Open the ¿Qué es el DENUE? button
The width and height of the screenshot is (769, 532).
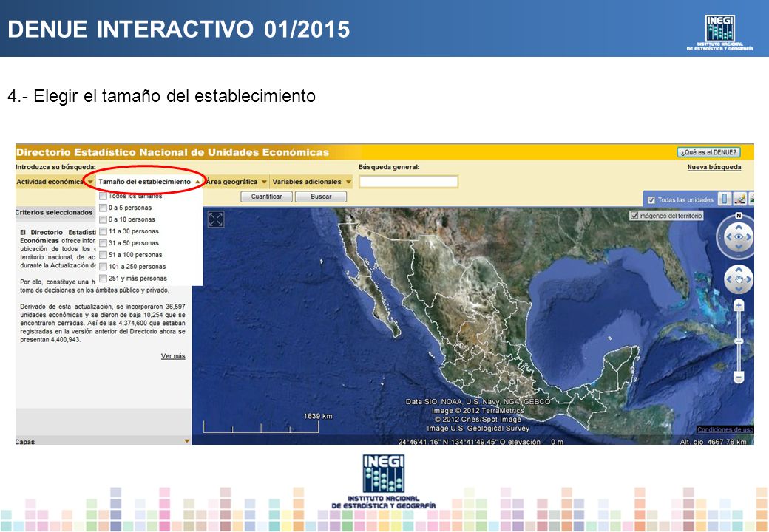(x=708, y=152)
